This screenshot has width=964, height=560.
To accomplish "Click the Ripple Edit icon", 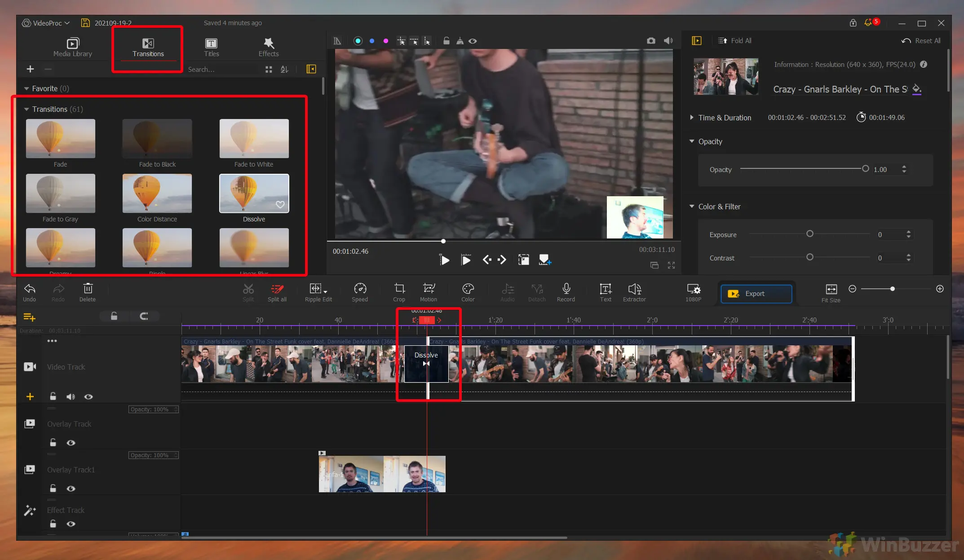I will tap(317, 292).
